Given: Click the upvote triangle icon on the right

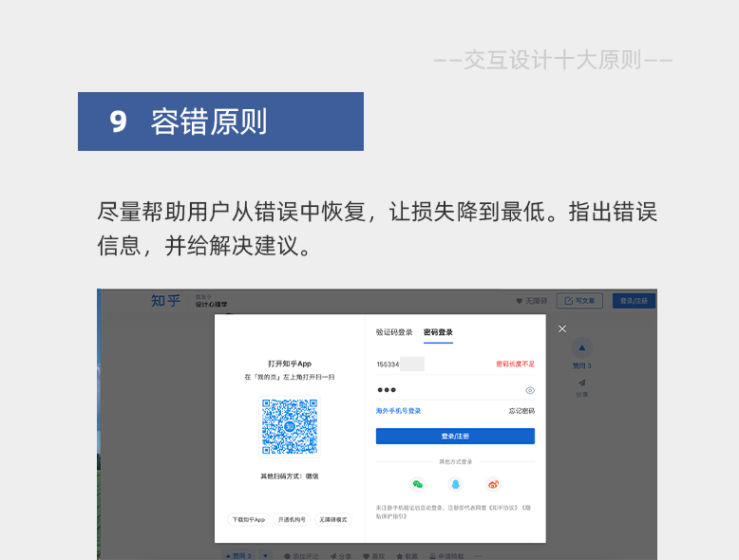Looking at the screenshot, I should tap(581, 348).
